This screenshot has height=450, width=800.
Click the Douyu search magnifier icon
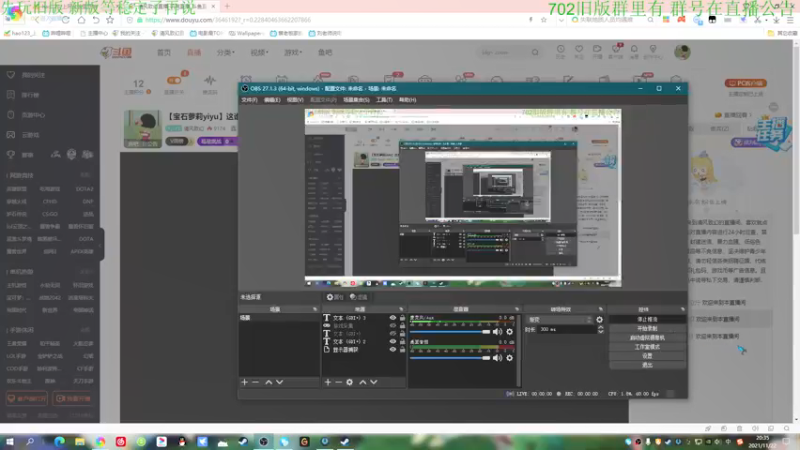click(x=535, y=52)
